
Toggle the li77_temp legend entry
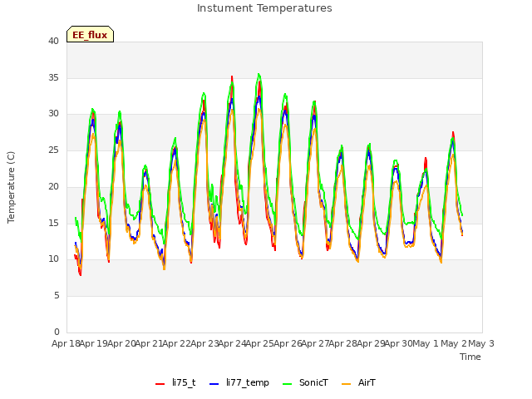tap(239, 382)
